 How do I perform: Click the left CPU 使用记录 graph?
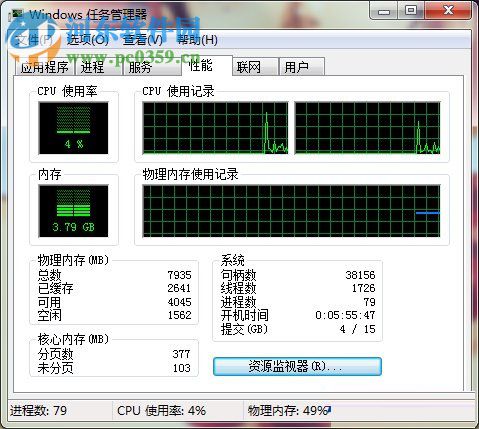click(215, 128)
